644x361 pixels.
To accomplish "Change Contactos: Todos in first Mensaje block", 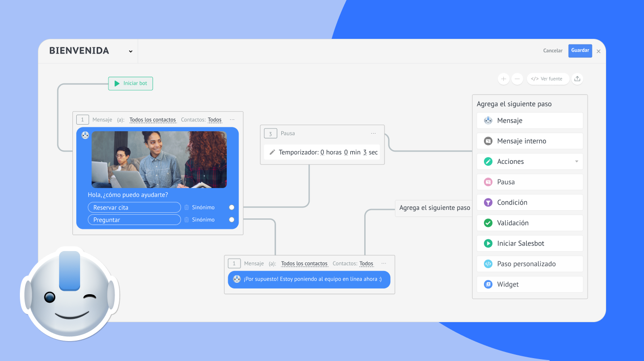I will pyautogui.click(x=215, y=120).
